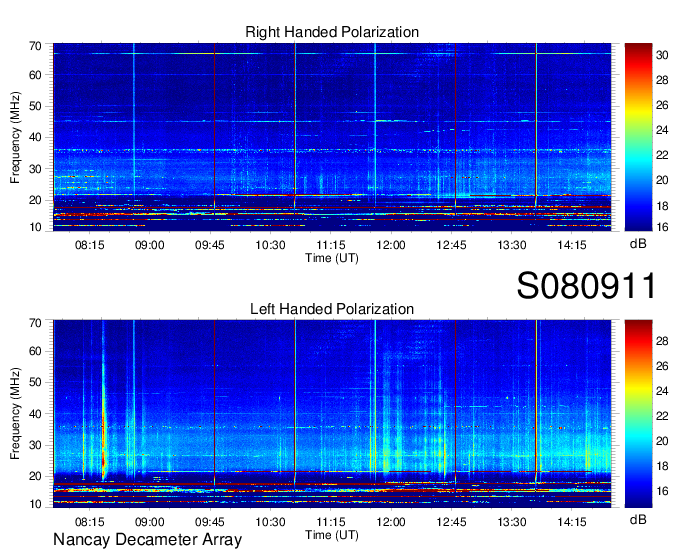This screenshot has height=552, width=680.
Task: Click the upper plot's color scale bar
Action: click(638, 137)
